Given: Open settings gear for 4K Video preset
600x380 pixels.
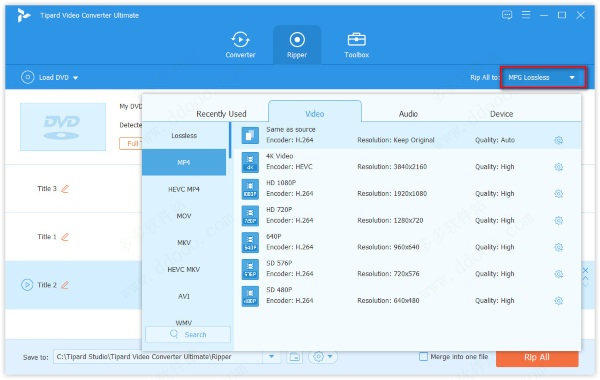Looking at the screenshot, I should pyautogui.click(x=559, y=167).
